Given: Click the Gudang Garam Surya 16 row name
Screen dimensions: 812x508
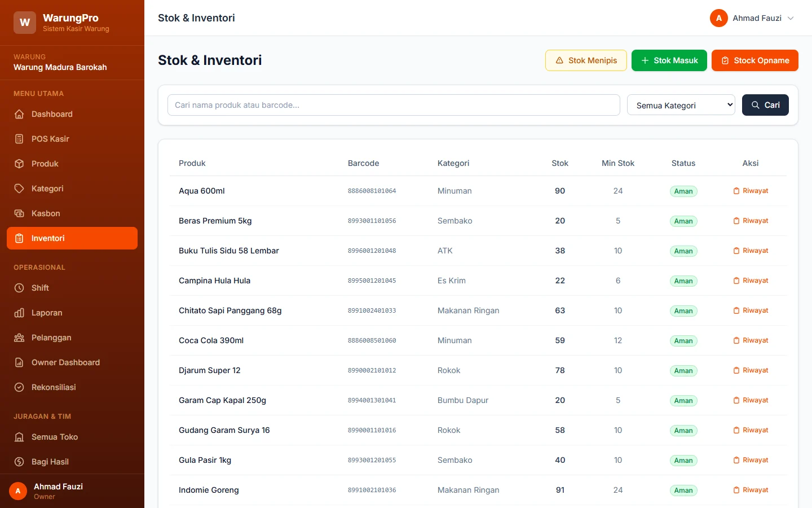Looking at the screenshot, I should click(224, 430).
